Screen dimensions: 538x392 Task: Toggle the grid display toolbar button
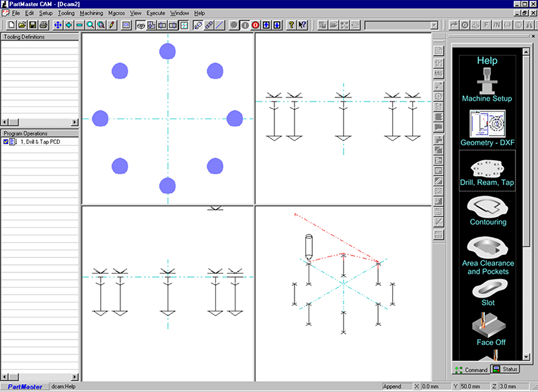pyautogui.click(x=126, y=26)
